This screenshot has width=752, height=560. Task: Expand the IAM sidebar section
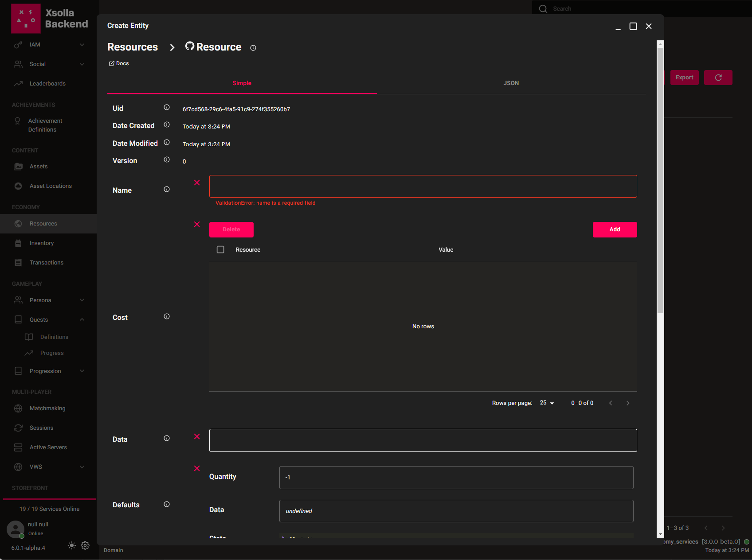point(82,45)
